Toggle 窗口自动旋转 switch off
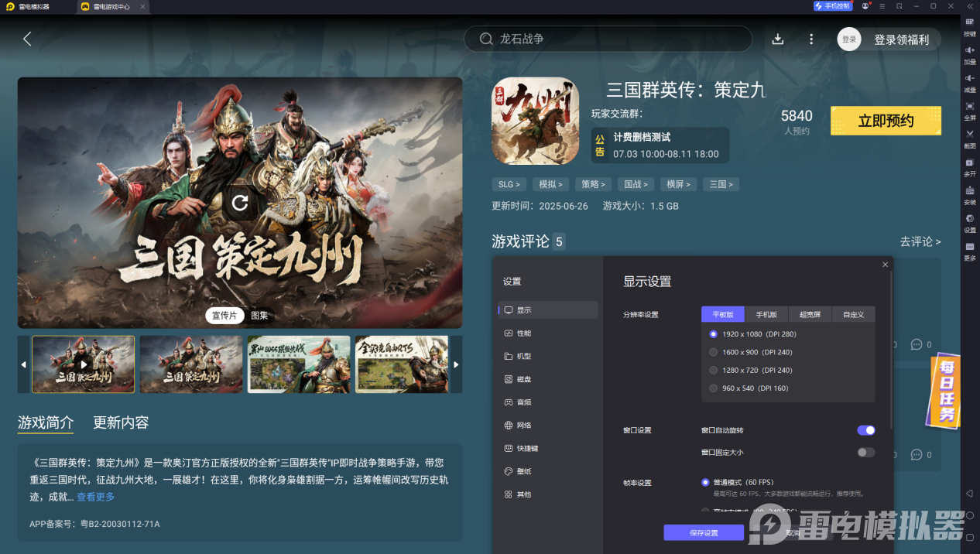Image resolution: width=980 pixels, height=554 pixels. point(865,430)
